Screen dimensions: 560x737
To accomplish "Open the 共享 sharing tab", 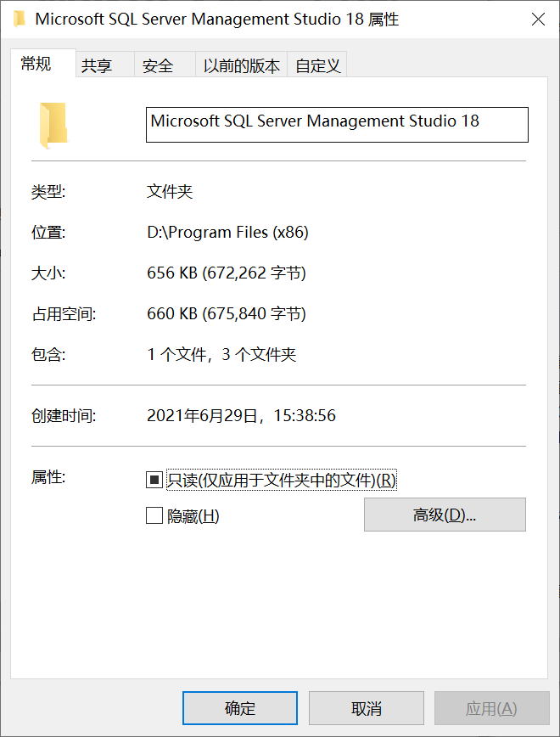I will tap(97, 66).
